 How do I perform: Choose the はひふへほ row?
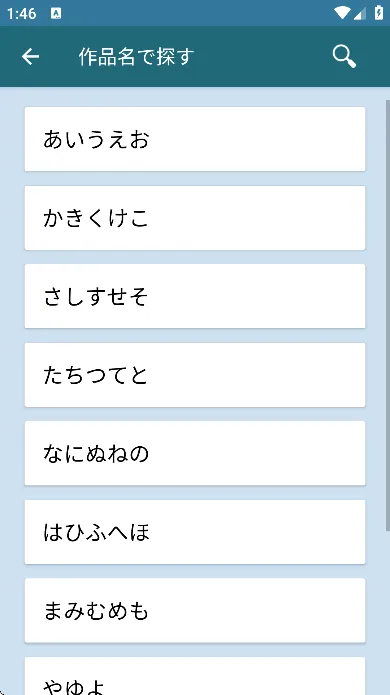[195, 532]
